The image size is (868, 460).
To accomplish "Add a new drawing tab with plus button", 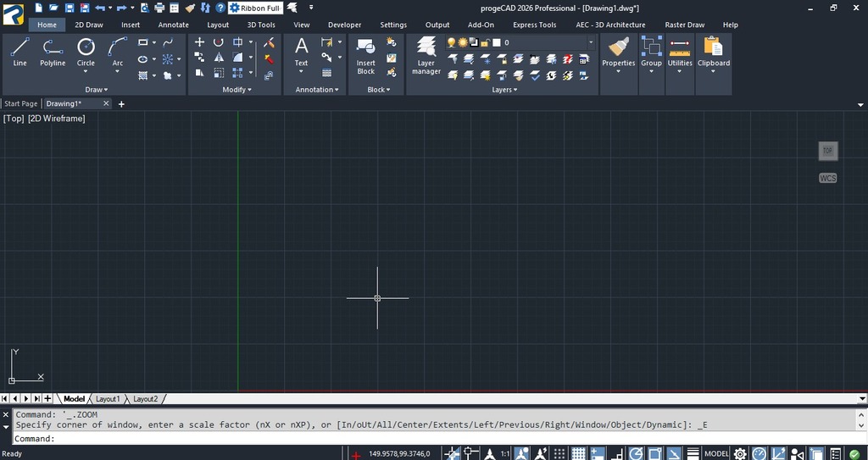I will click(x=121, y=104).
